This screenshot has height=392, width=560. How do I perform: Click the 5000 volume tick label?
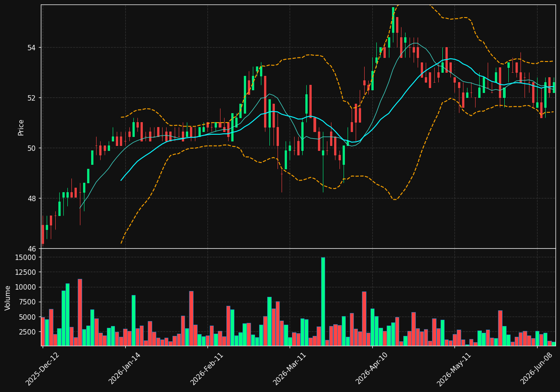pyautogui.click(x=28, y=317)
